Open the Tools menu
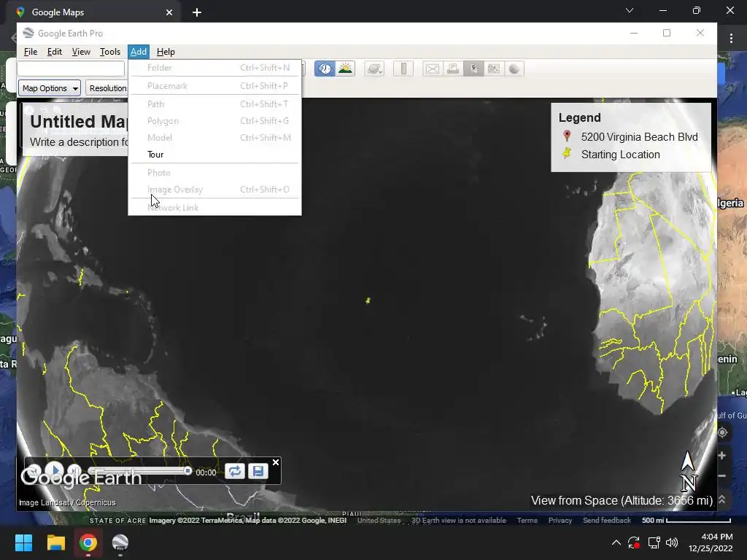Viewport: 747px width, 560px height. [110, 52]
